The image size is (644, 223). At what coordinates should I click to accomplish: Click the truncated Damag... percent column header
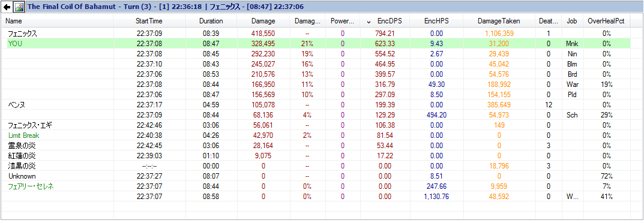[307, 21]
